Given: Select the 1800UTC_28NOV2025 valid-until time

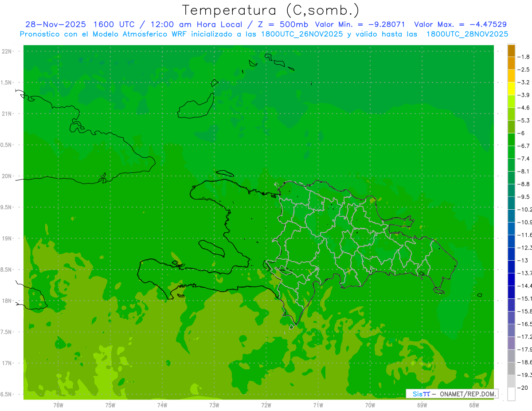Looking at the screenshot, I should point(467,34).
